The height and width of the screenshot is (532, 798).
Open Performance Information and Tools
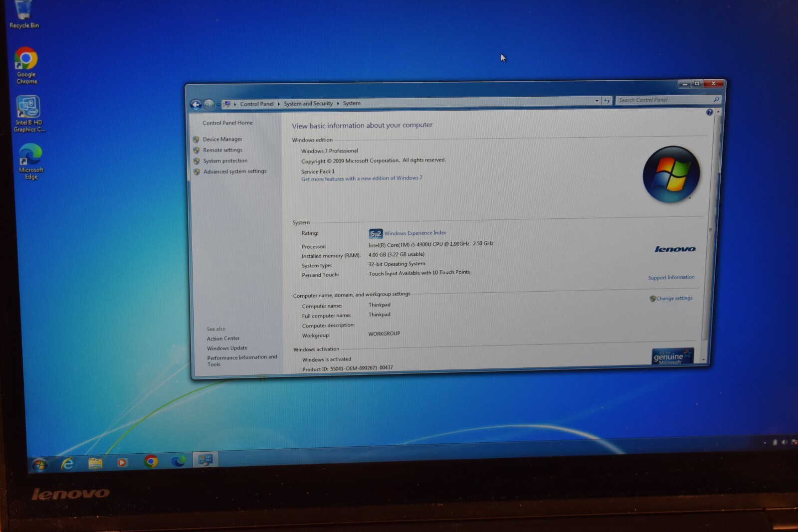(x=242, y=360)
